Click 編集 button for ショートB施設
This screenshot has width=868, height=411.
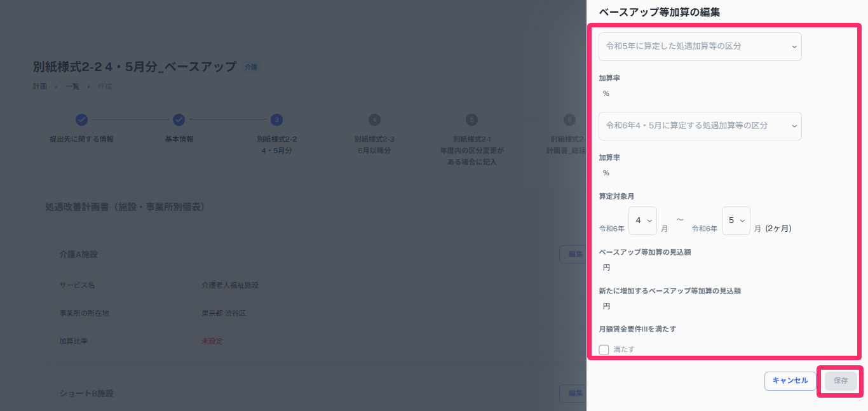[x=573, y=393]
